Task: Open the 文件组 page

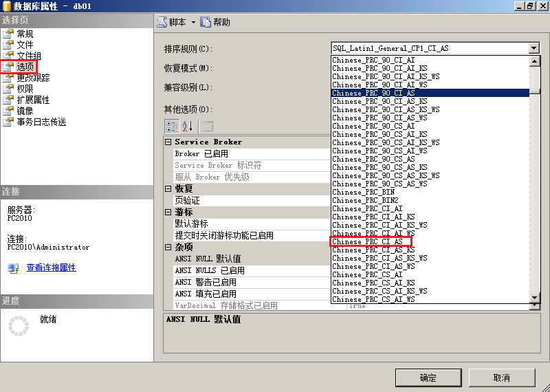Action: click(x=29, y=56)
